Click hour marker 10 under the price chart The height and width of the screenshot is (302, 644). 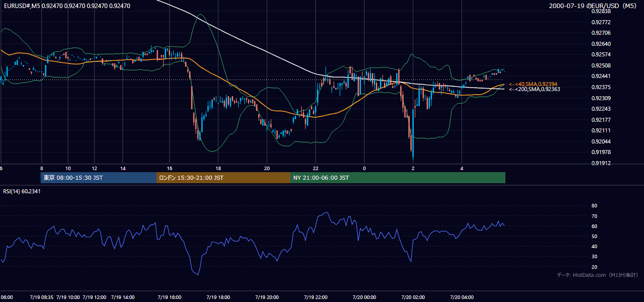(68, 168)
